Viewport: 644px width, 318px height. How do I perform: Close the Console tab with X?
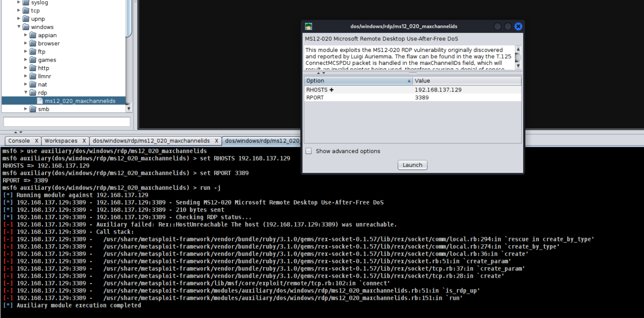[36, 141]
